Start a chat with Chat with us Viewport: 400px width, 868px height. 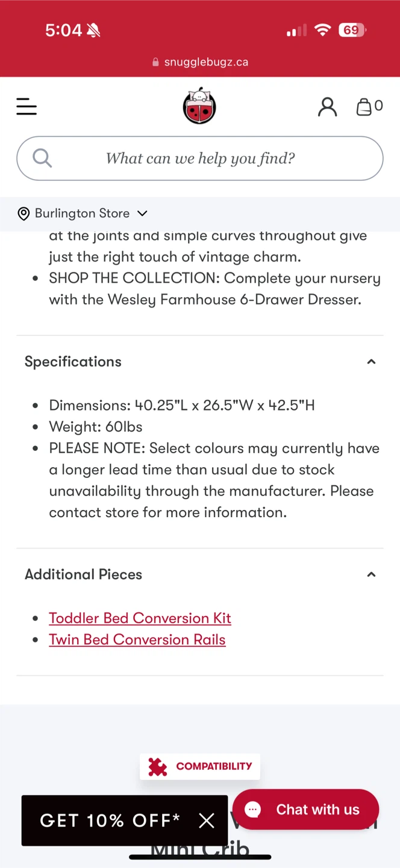317,810
